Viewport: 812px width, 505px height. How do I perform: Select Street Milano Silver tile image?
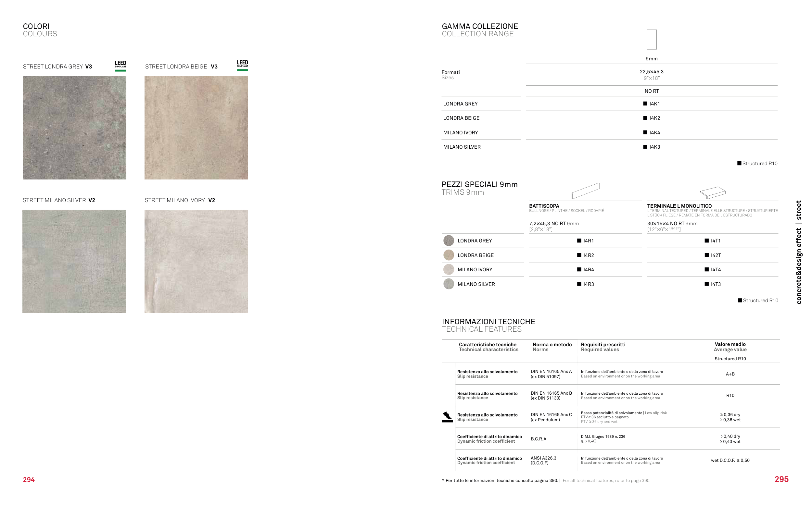(74, 261)
